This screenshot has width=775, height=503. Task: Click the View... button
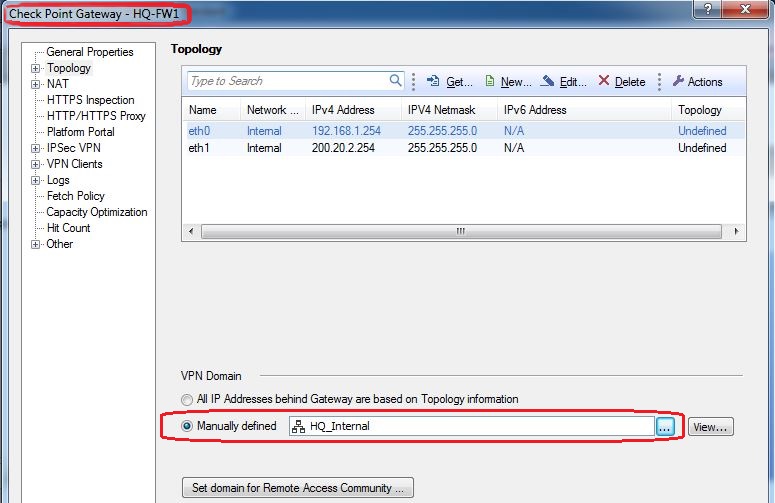pos(711,427)
